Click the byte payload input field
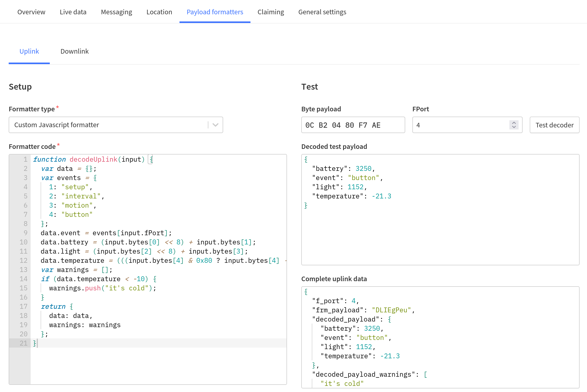The height and width of the screenshot is (392, 587). click(353, 125)
